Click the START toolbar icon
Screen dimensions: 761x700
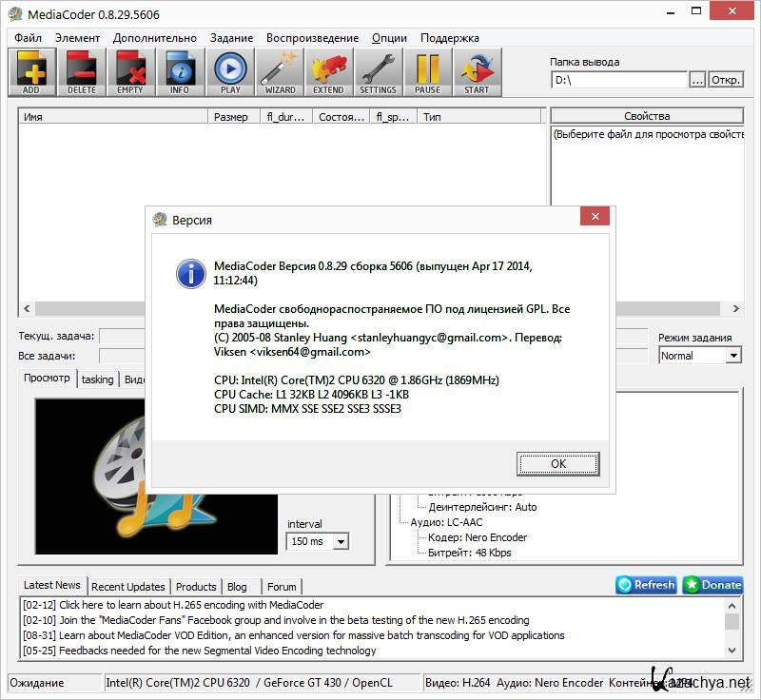477,72
